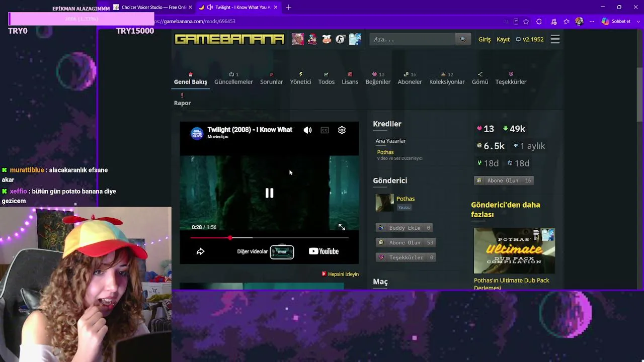Open the Güncellemeler tab
Image resolution: width=644 pixels, height=362 pixels.
coord(233,78)
